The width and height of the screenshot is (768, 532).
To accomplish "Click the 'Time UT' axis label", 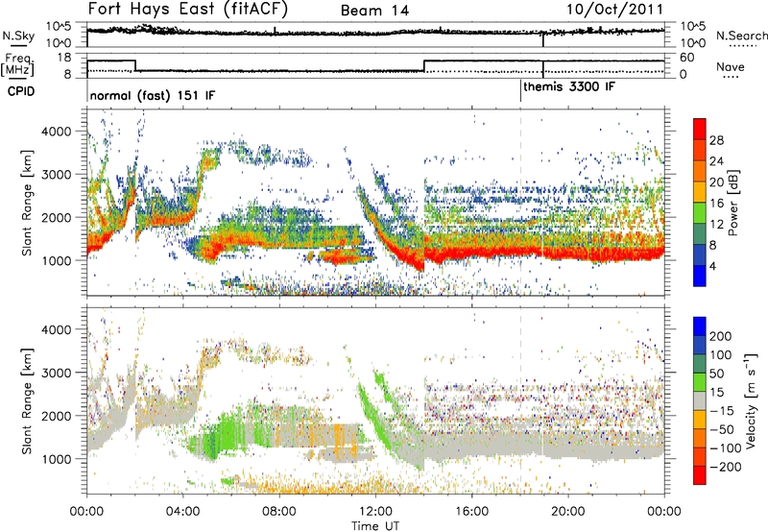I will point(375,525).
